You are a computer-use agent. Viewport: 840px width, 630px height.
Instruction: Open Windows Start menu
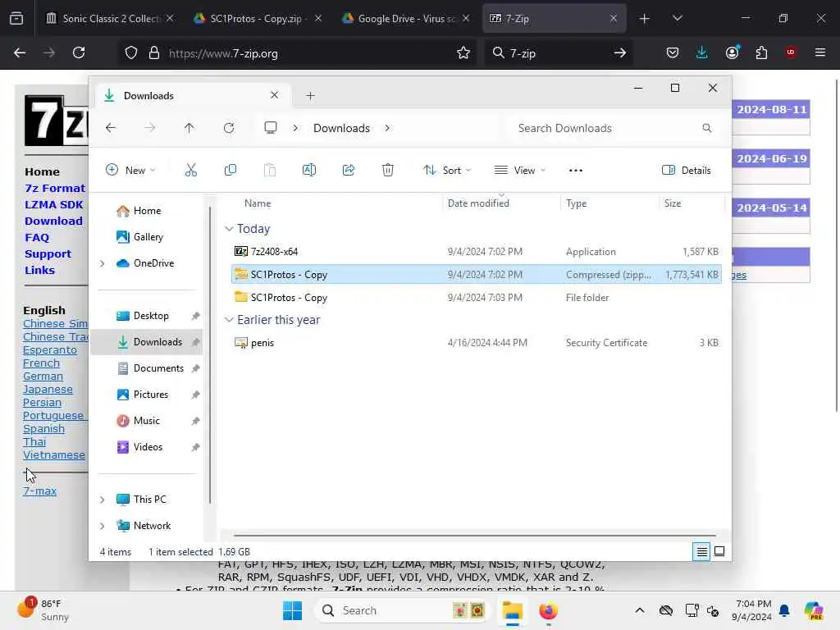click(x=293, y=610)
